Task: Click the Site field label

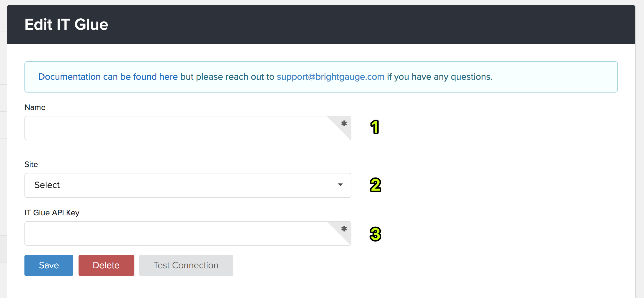Action: point(31,164)
